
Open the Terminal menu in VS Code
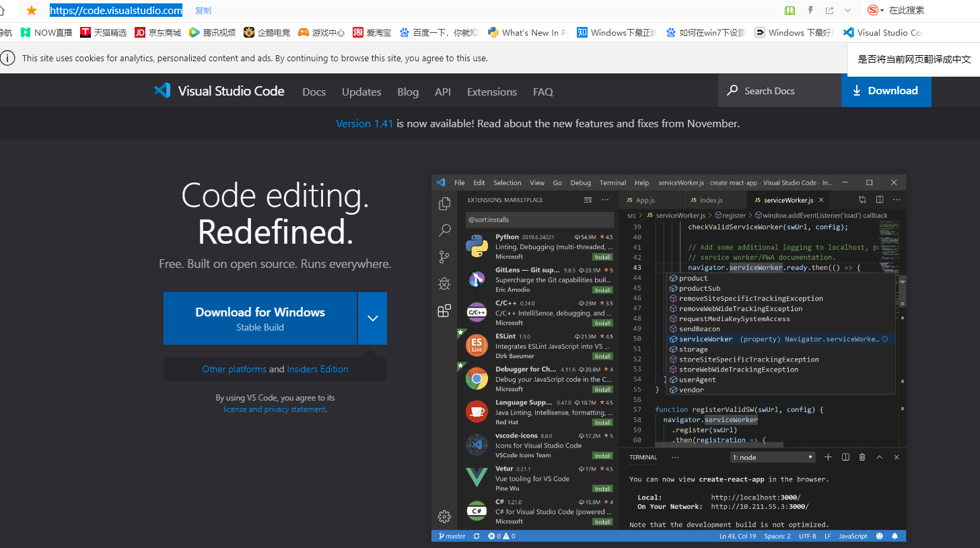[612, 182]
